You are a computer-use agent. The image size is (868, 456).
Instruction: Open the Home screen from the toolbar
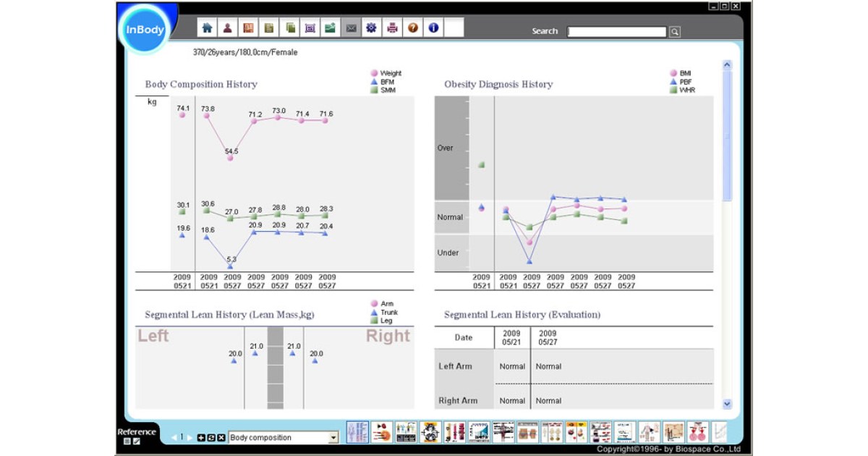click(208, 29)
